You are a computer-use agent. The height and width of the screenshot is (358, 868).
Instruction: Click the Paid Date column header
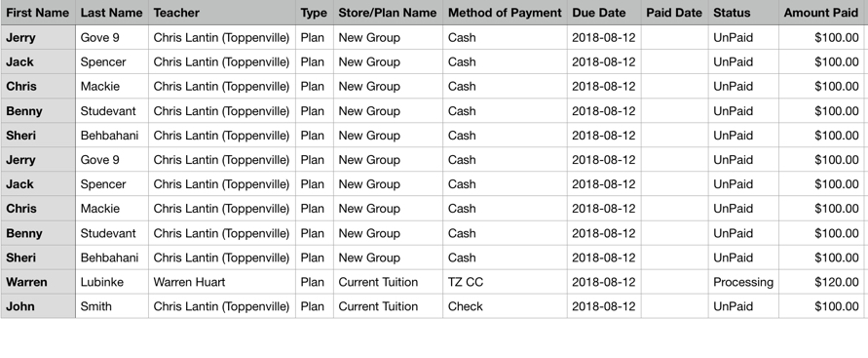pos(675,13)
